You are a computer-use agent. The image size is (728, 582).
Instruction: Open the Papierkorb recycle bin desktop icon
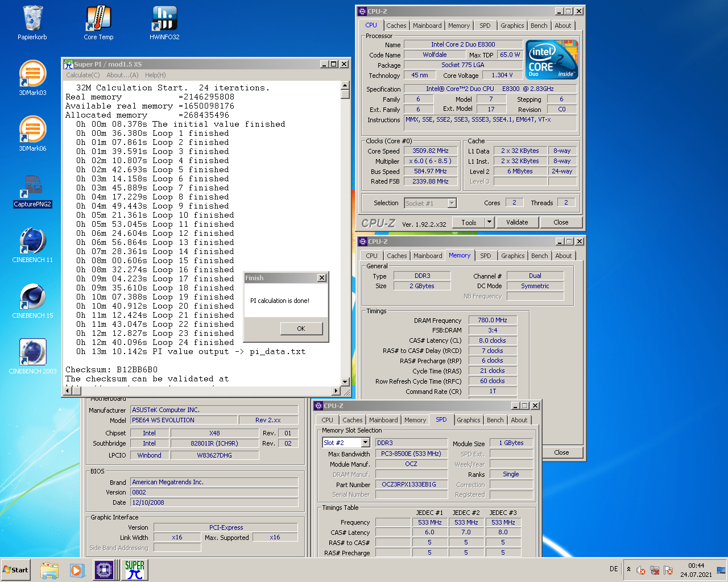(32, 23)
